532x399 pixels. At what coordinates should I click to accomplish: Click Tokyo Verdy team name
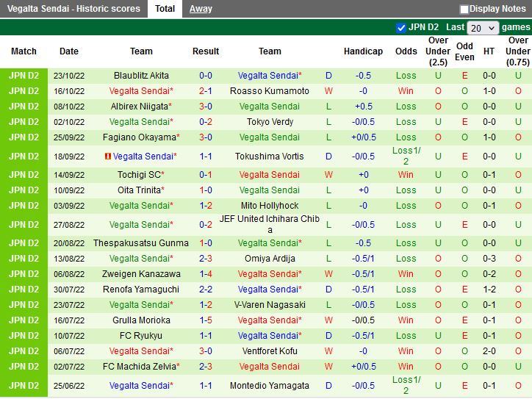(x=270, y=122)
